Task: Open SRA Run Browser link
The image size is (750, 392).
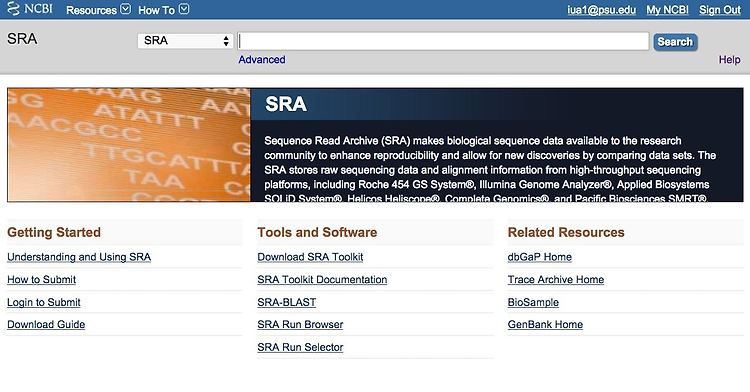Action: [300, 325]
